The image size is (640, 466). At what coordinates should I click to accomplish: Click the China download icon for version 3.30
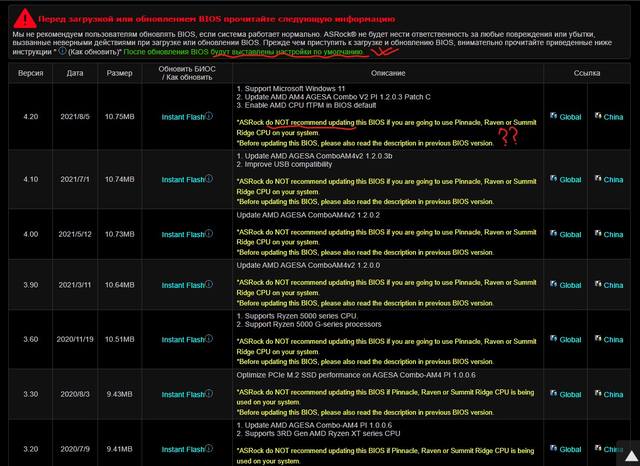coord(598,393)
